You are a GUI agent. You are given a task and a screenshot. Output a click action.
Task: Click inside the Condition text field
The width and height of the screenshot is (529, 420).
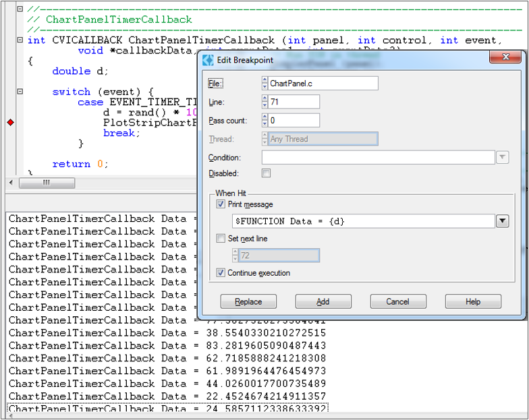point(378,157)
